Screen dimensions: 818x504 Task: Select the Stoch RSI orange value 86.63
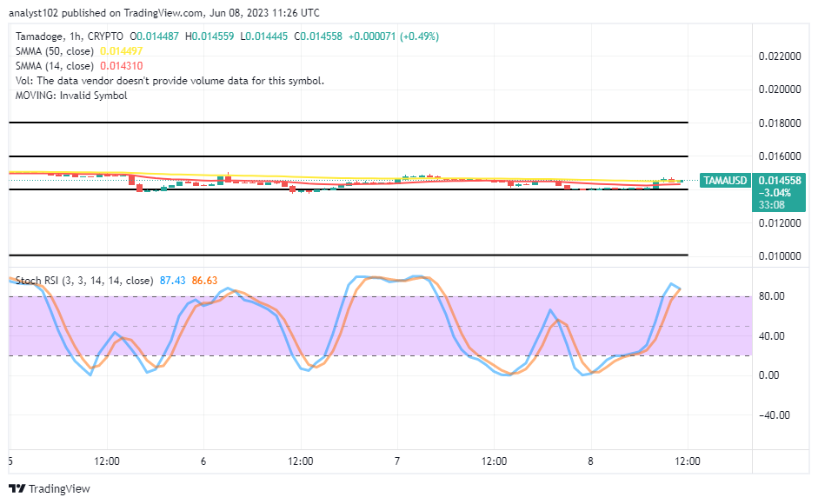pos(204,281)
